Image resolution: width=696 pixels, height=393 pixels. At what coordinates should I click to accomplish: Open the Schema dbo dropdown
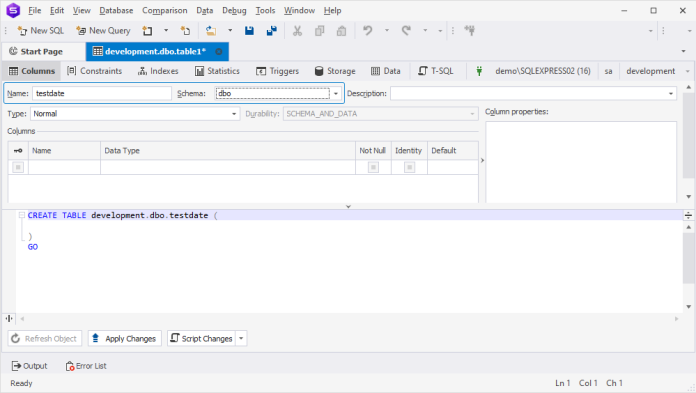[336, 94]
